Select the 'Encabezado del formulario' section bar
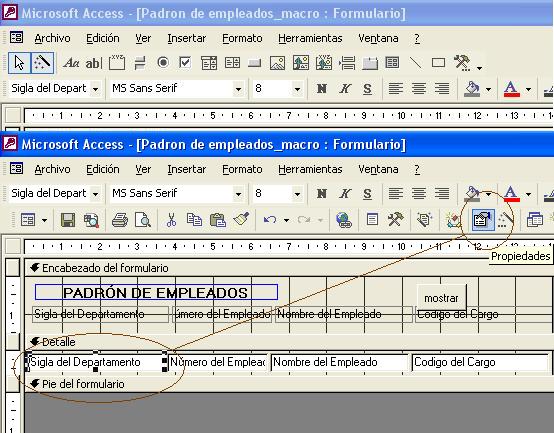Image resolution: width=554 pixels, height=433 pixels. pos(288,268)
